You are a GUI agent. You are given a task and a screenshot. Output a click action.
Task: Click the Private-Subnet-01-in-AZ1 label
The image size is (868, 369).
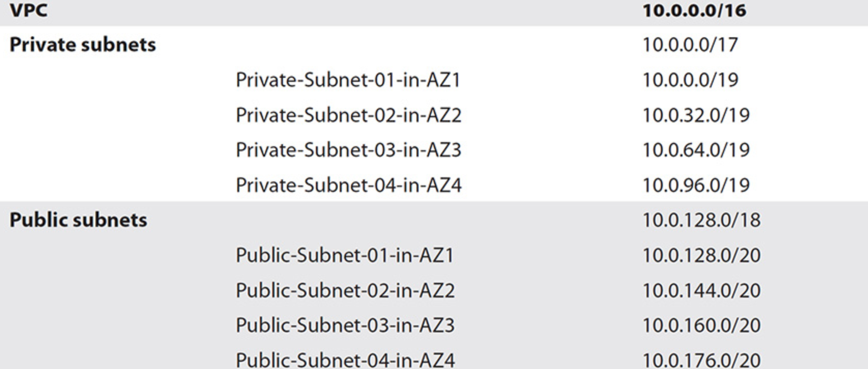pos(348,80)
